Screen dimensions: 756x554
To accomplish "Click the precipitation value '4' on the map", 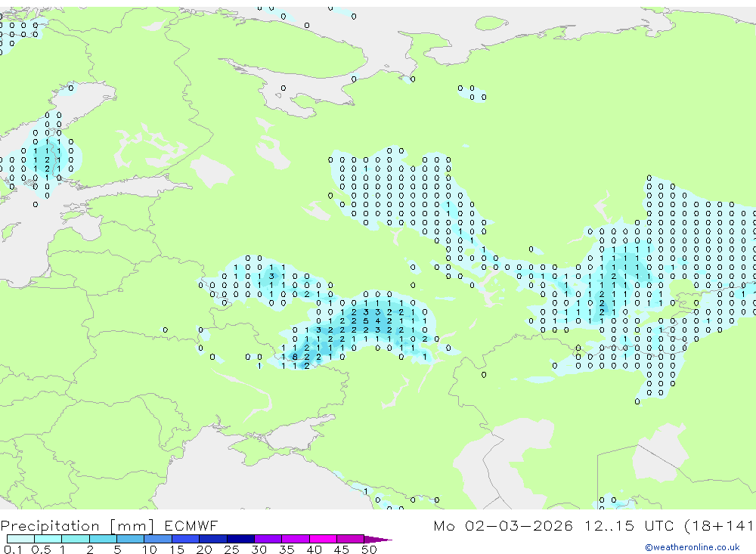I will (x=377, y=320).
